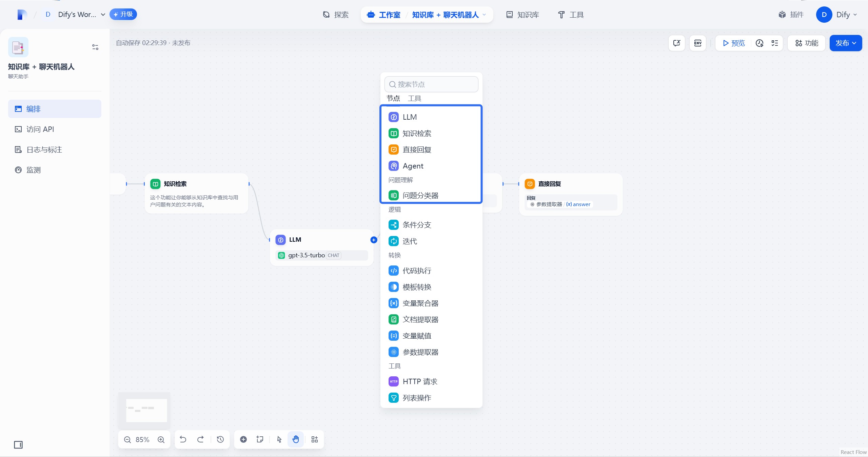The width and height of the screenshot is (868, 457).
Task: Click the ENV environment variables icon
Action: pos(697,43)
